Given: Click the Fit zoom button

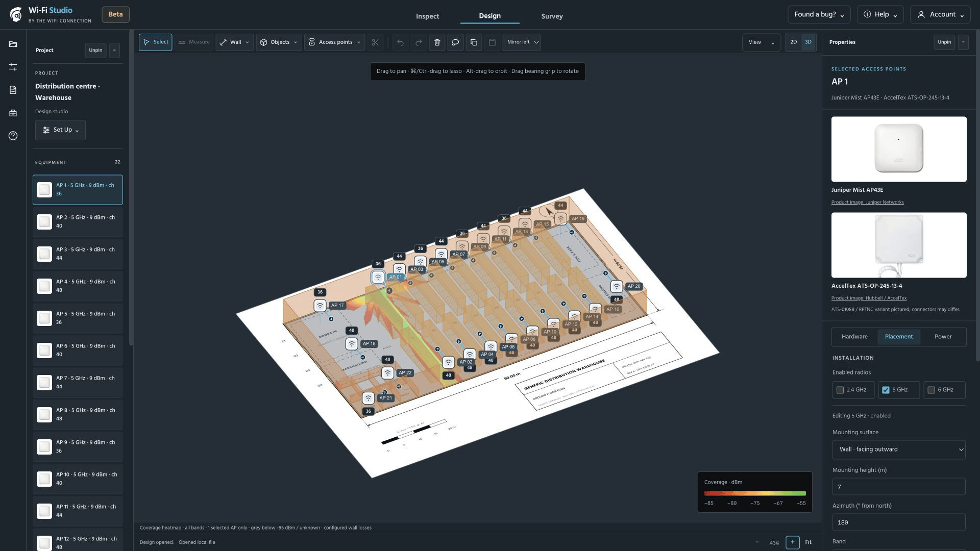Looking at the screenshot, I should pyautogui.click(x=808, y=542).
